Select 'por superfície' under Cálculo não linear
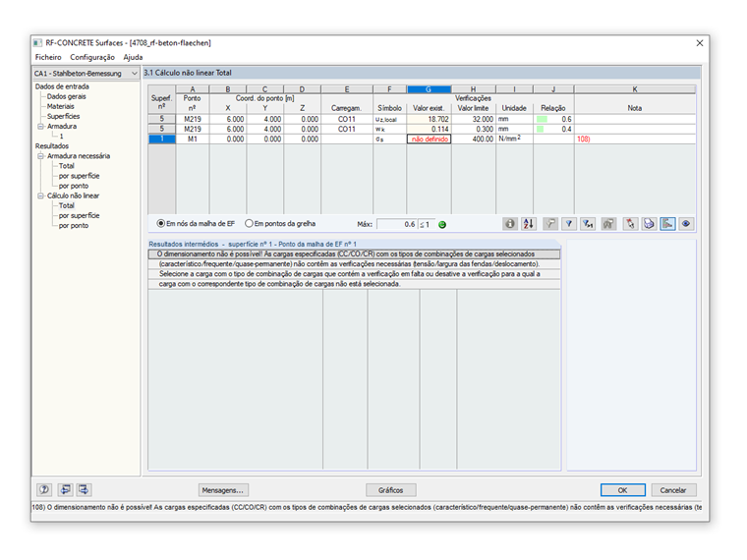 [79, 216]
